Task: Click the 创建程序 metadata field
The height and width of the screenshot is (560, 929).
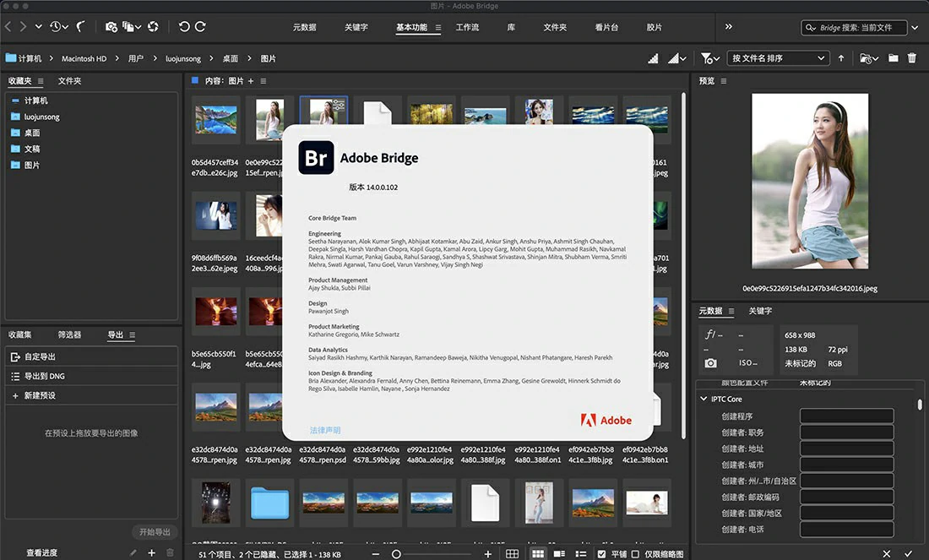Action: coord(846,416)
